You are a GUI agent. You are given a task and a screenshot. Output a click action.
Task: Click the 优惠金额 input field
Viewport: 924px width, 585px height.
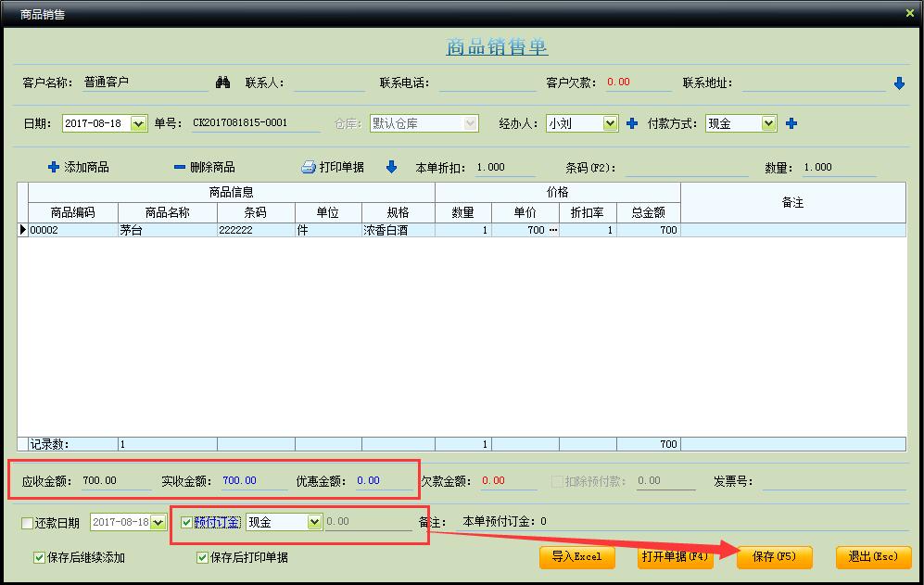384,481
